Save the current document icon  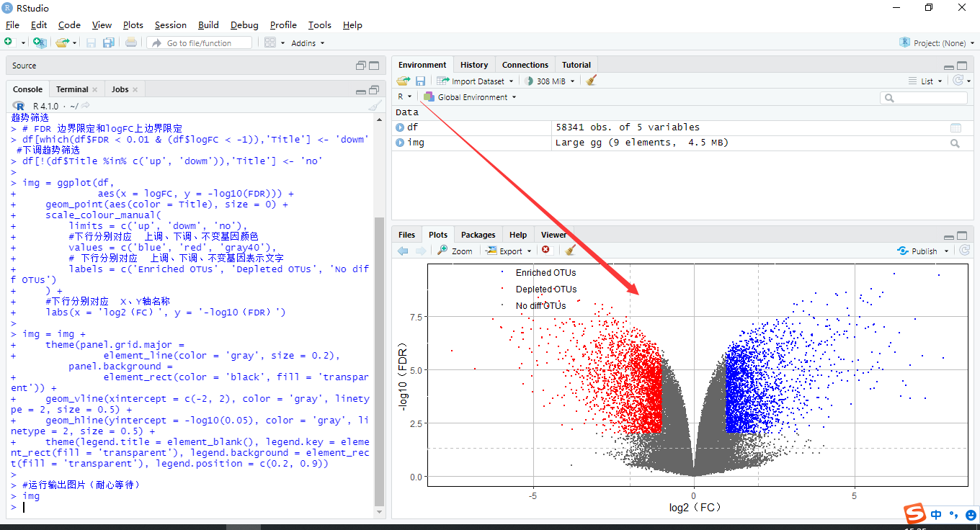click(91, 42)
